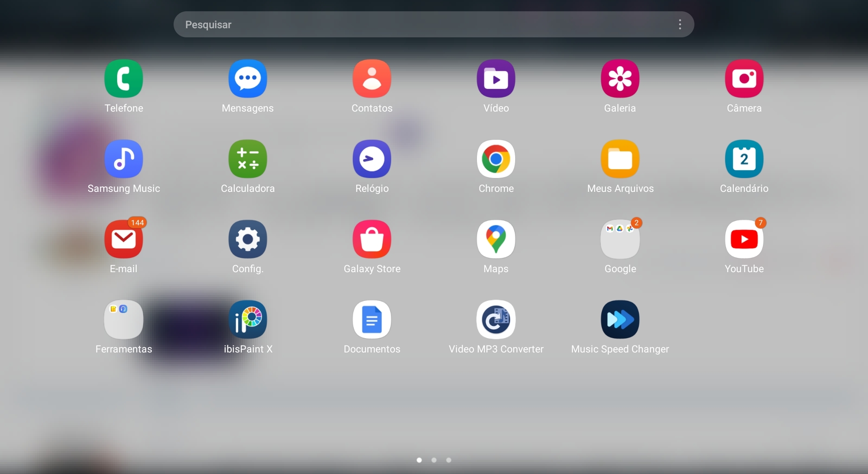Viewport: 868px width, 474px height.
Task: Open the Ferramentas folder
Action: (x=124, y=319)
